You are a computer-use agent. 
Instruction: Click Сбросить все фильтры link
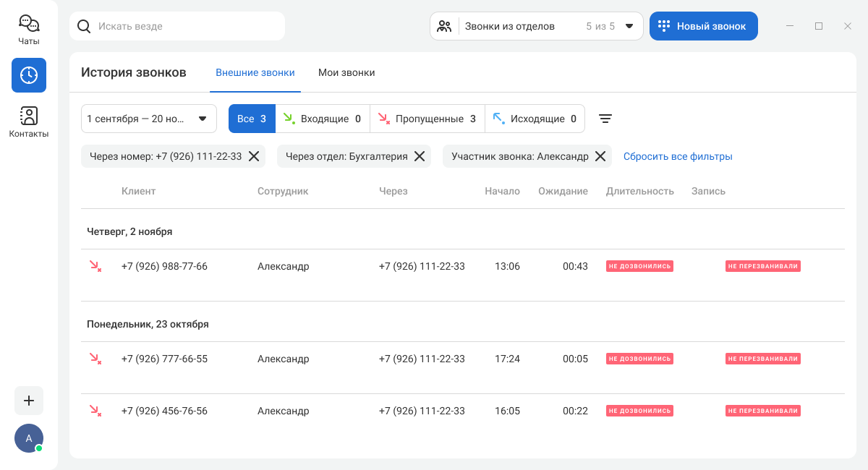(678, 156)
